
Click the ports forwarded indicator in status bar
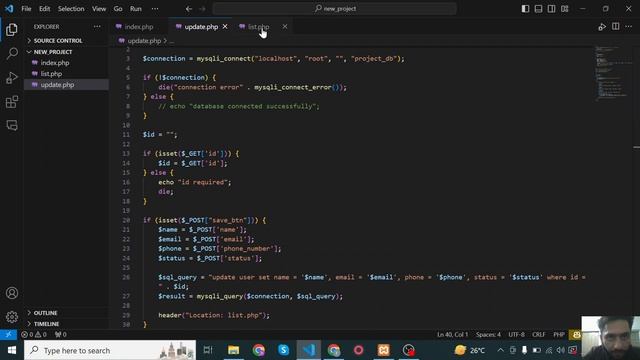(60, 335)
